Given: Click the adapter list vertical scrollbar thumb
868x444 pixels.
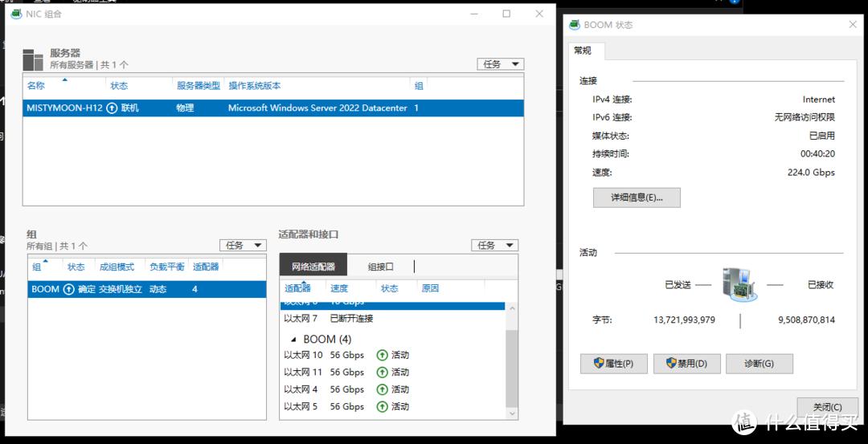Looking at the screenshot, I should click(x=512, y=369).
